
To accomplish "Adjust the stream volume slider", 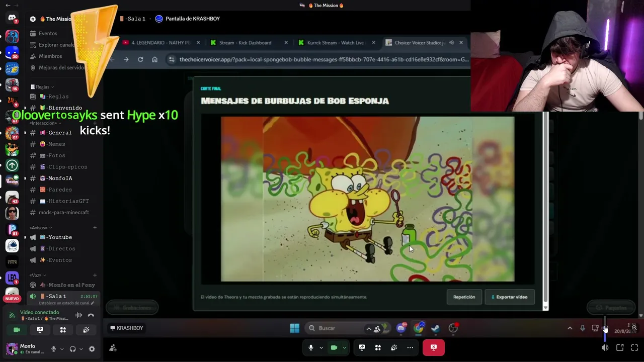I will [x=605, y=329].
